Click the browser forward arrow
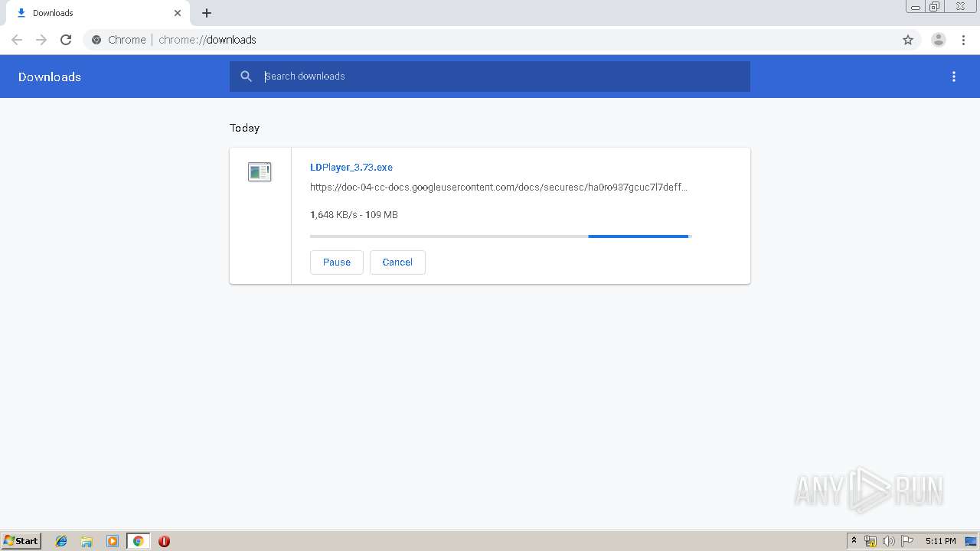 click(x=41, y=40)
